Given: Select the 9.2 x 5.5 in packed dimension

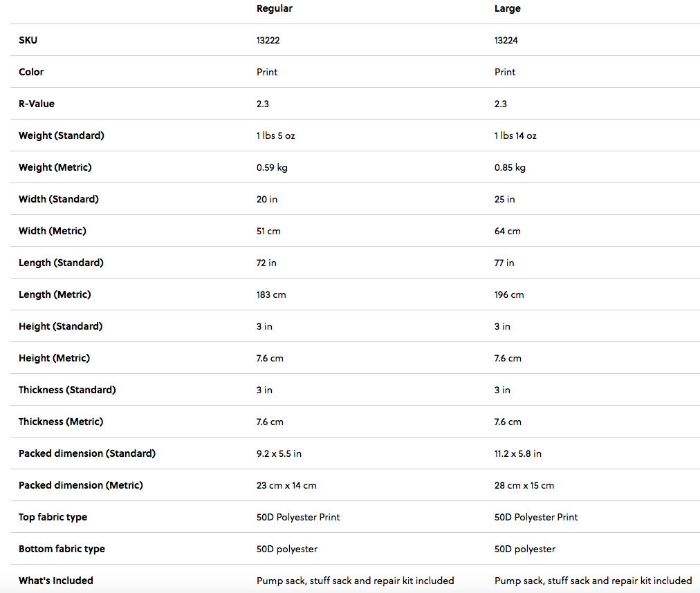Looking at the screenshot, I should pyautogui.click(x=279, y=453).
